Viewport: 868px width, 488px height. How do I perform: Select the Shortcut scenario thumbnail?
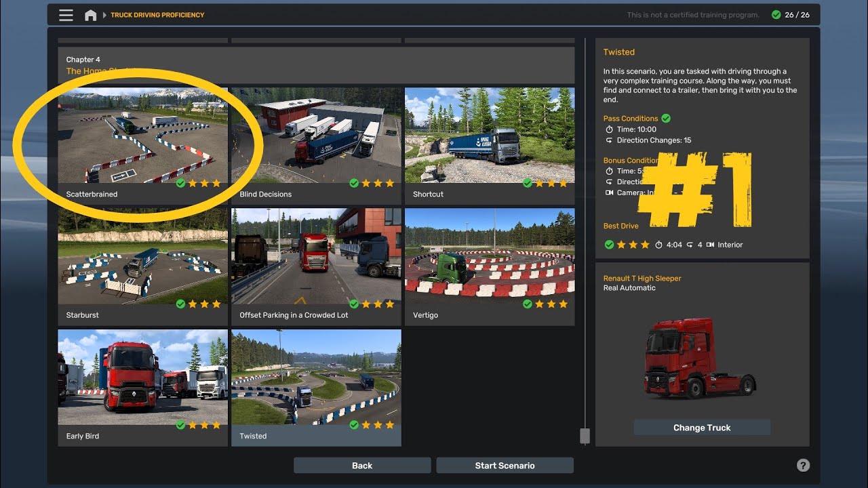click(490, 136)
